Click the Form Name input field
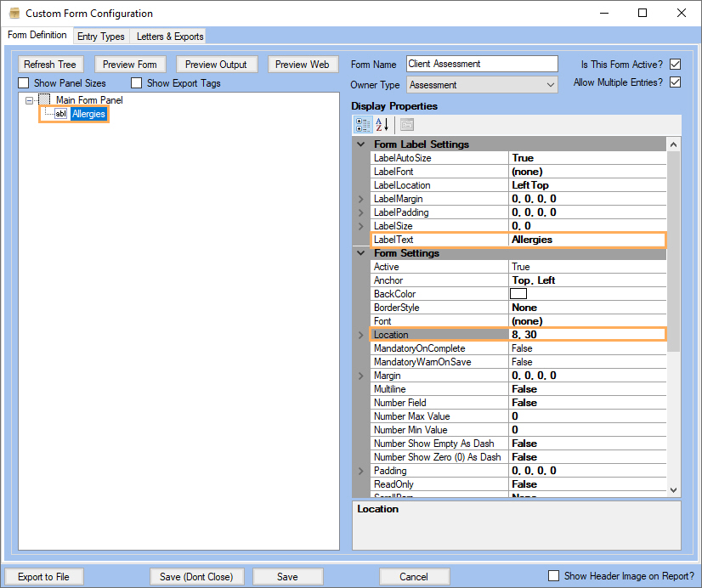Image resolution: width=702 pixels, height=588 pixels. [x=482, y=64]
